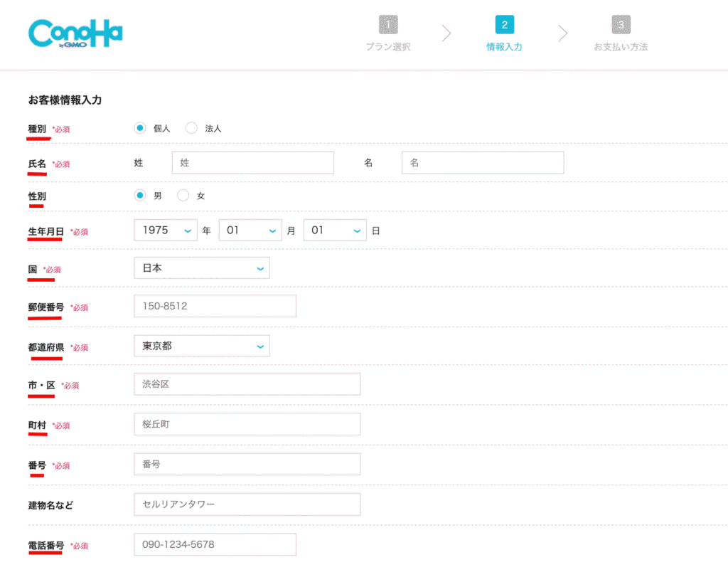This screenshot has width=728, height=577.
Task: Open the birth day dropdown
Action: click(x=335, y=231)
